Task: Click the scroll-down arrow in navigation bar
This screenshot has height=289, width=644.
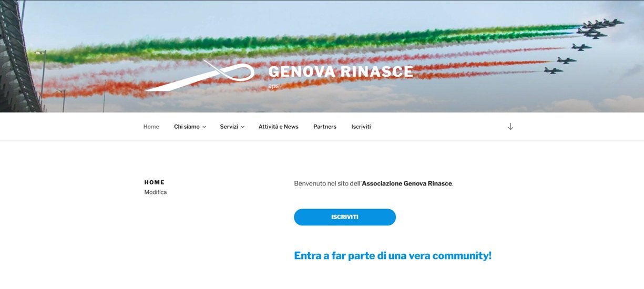Action: coord(510,127)
